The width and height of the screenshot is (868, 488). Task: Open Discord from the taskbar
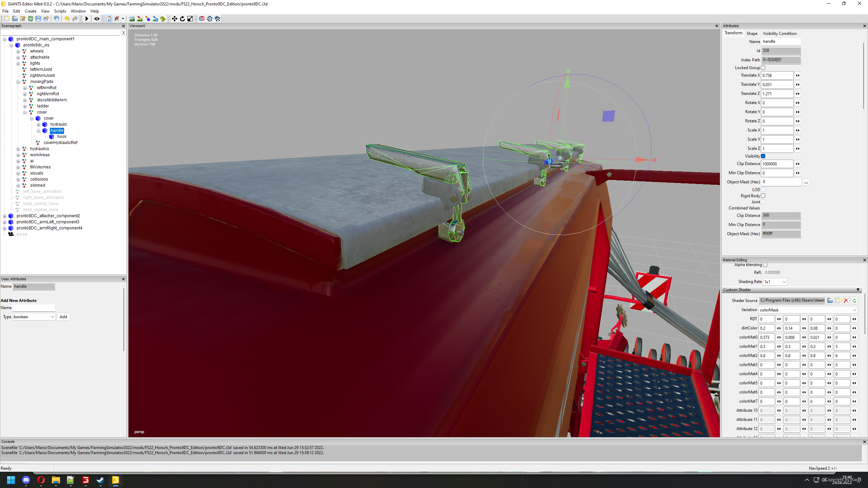coord(26,480)
